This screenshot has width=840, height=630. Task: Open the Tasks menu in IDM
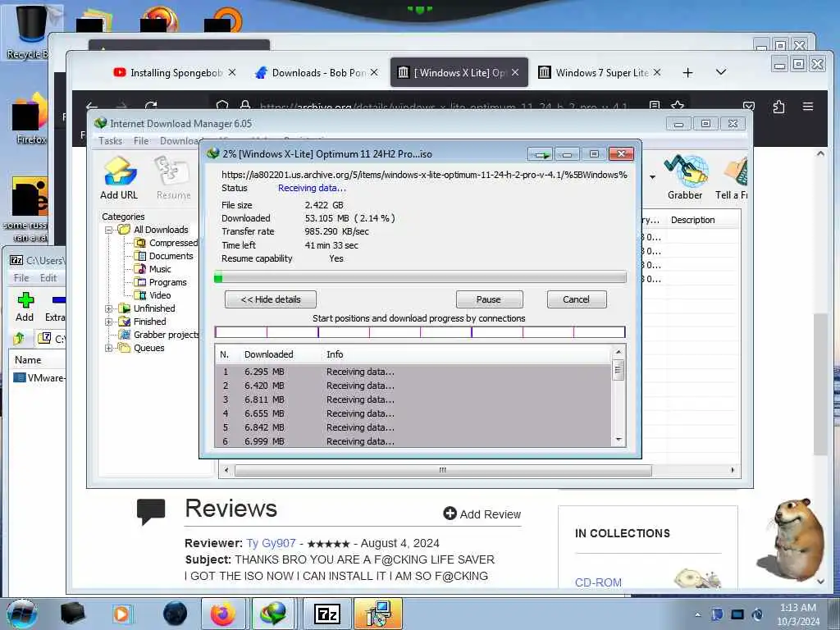pyautogui.click(x=111, y=141)
